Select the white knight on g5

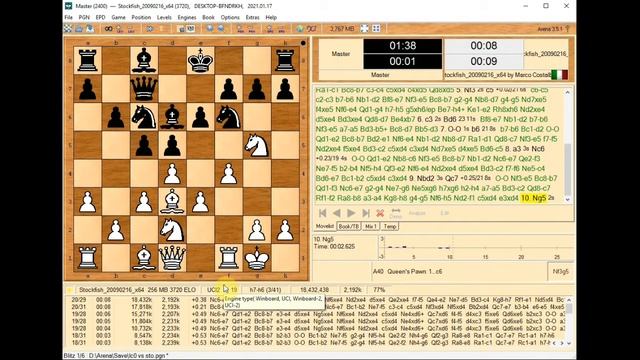tap(256, 145)
